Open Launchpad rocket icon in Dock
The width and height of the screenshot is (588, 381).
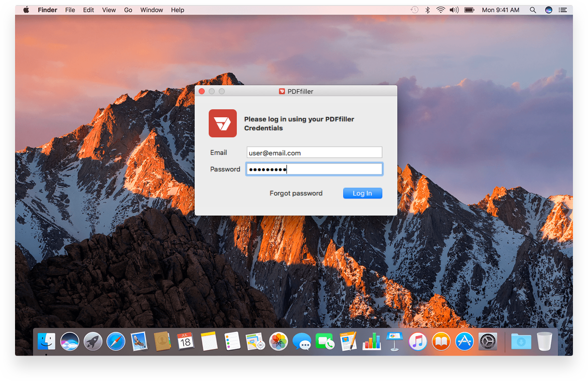tap(93, 342)
